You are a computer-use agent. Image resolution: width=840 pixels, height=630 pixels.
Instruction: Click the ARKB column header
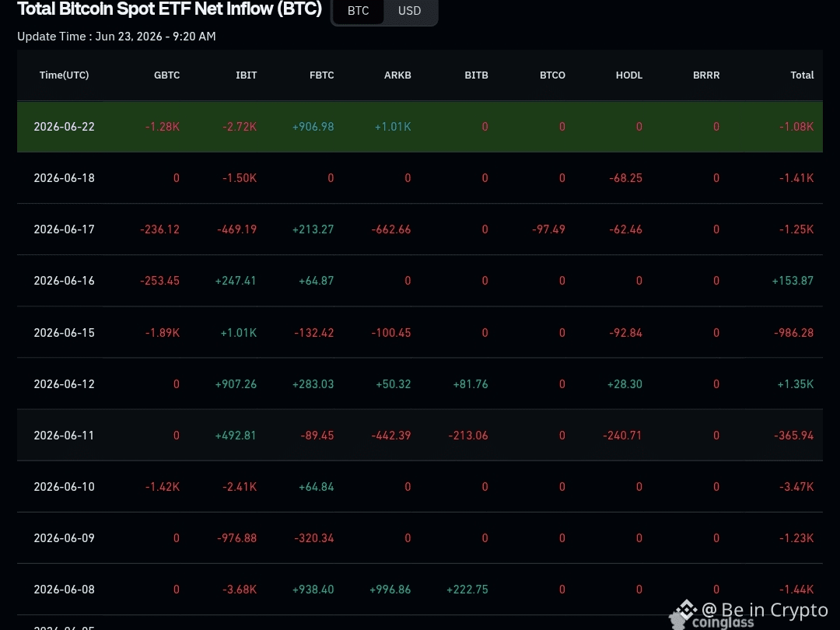pyautogui.click(x=397, y=75)
